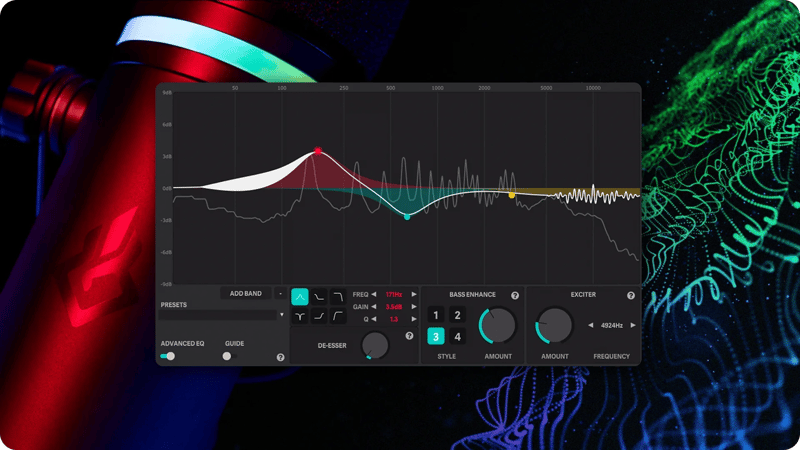Click the De-Esser amount knob
The image size is (800, 450).
(375, 345)
